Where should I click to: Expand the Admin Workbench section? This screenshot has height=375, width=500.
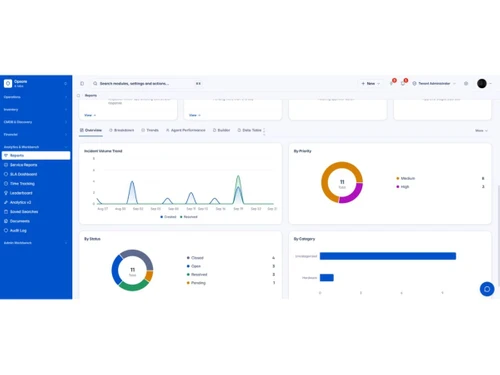[36, 243]
